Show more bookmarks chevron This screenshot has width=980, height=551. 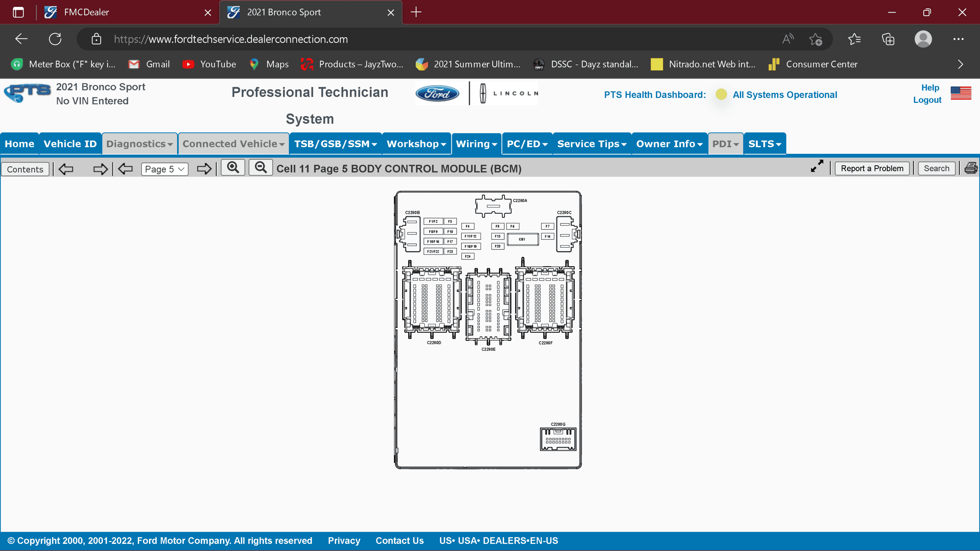[x=960, y=64]
